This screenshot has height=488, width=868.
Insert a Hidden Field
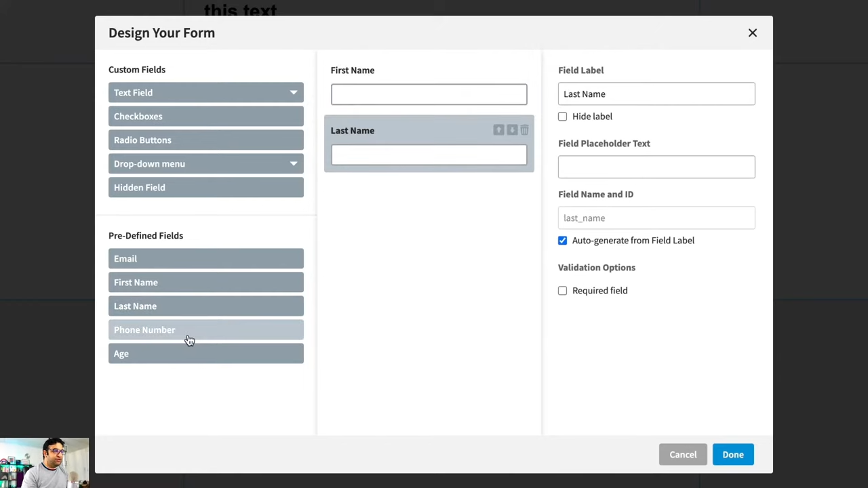point(205,188)
